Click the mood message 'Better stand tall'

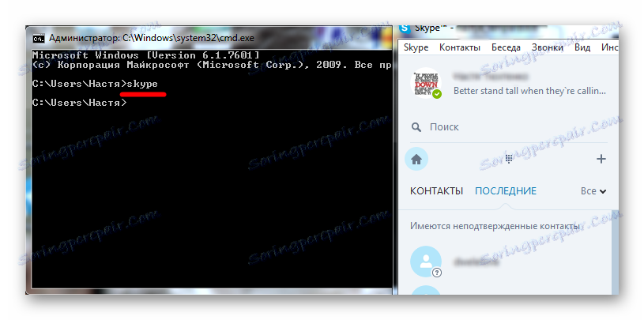click(529, 91)
